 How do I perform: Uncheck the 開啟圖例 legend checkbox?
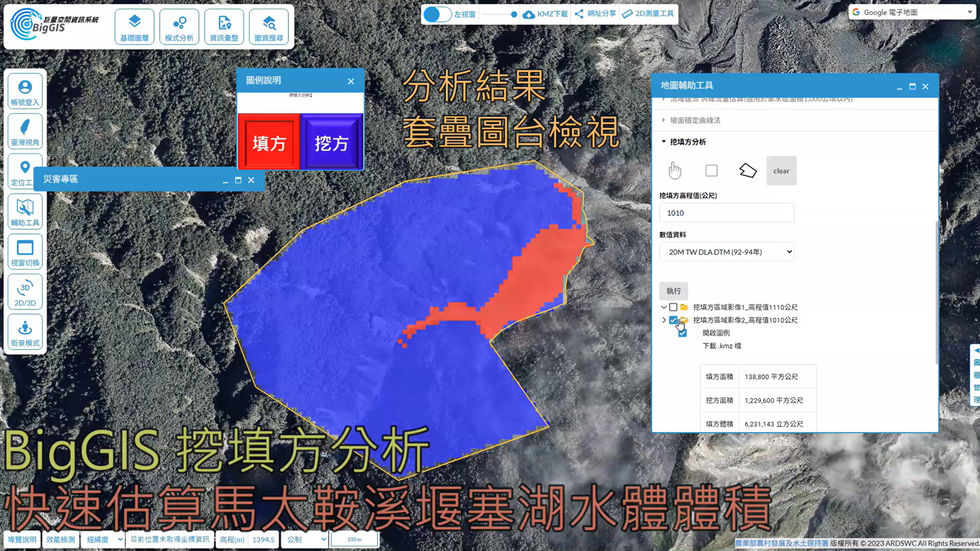click(x=682, y=333)
